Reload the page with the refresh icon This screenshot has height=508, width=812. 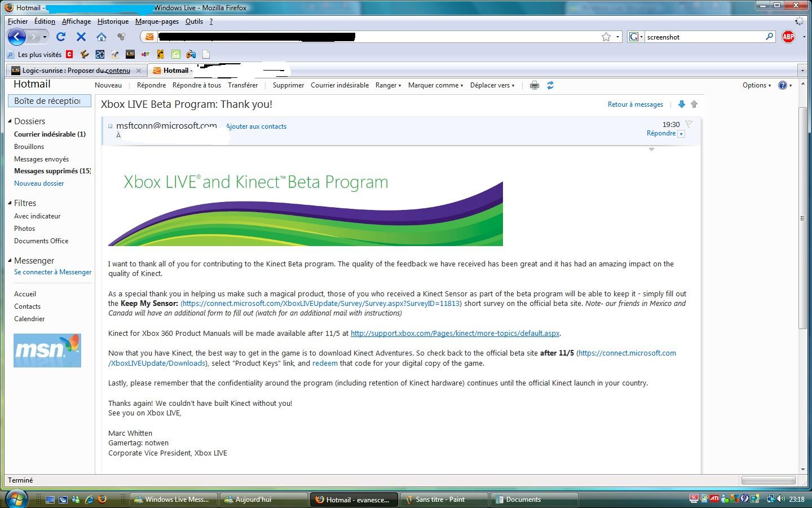coord(61,37)
